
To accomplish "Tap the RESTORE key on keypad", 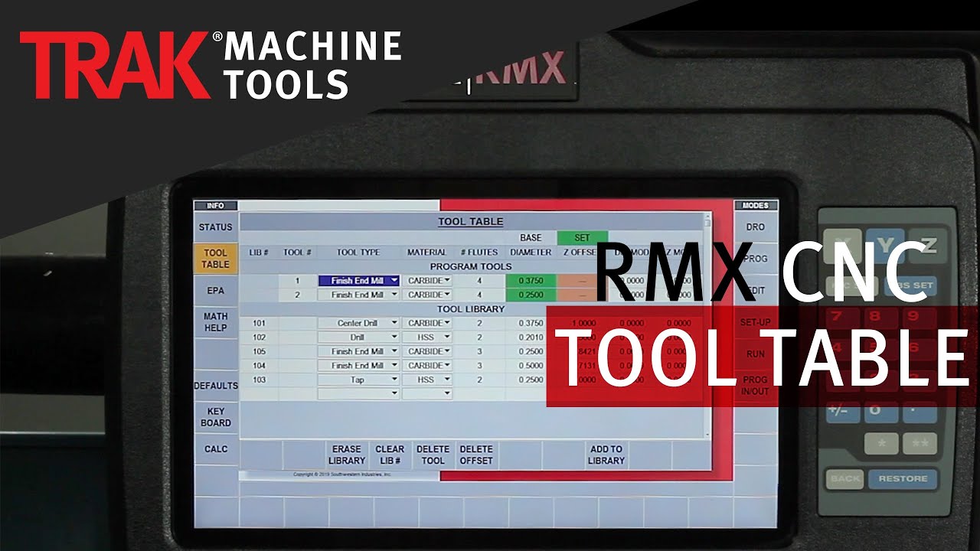I will tap(903, 479).
